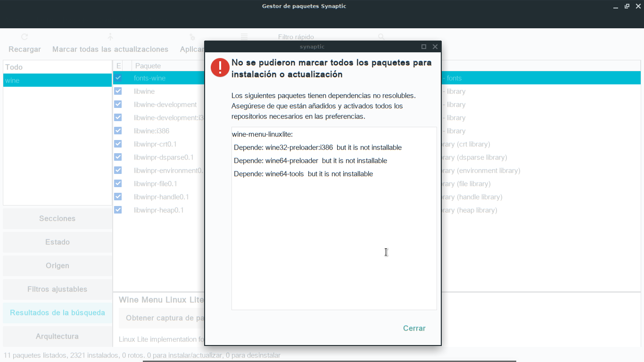Toggle the checkbox for libwinpr-file0.1
Image resolution: width=644 pixels, height=362 pixels.
118,183
